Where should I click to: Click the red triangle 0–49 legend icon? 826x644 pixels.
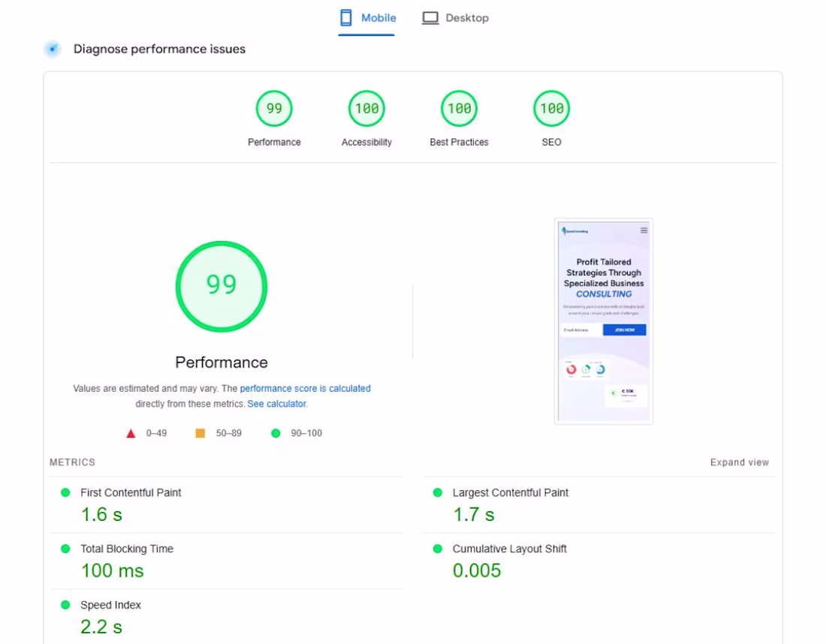pyautogui.click(x=131, y=433)
